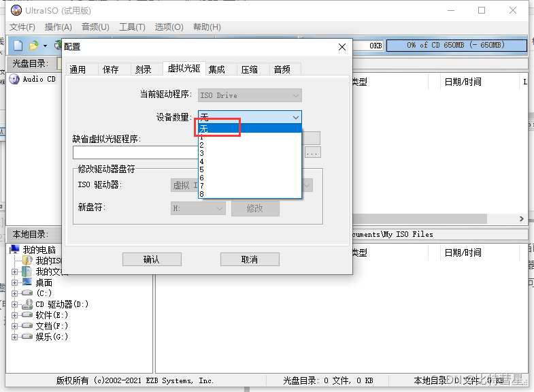Viewport: 534px width, 392px height.
Task: Choose 4 in device count list
Action: (x=250, y=161)
